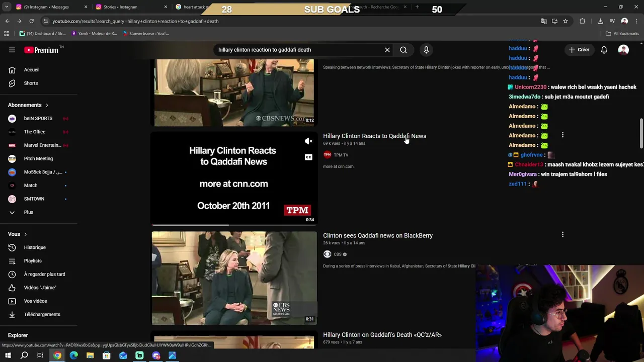Screen dimensions: 644x362
Task: Click the browser address bar URL
Action: coord(135,21)
